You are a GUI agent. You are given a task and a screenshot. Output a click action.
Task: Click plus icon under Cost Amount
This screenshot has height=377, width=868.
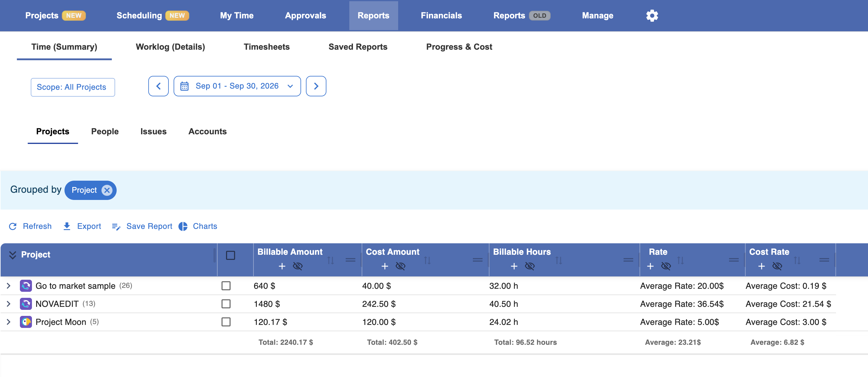tap(385, 266)
